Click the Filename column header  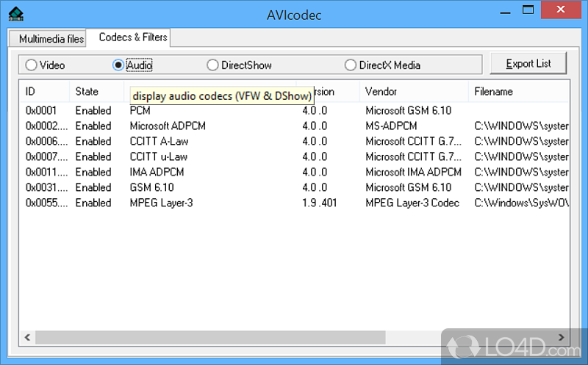click(x=514, y=92)
